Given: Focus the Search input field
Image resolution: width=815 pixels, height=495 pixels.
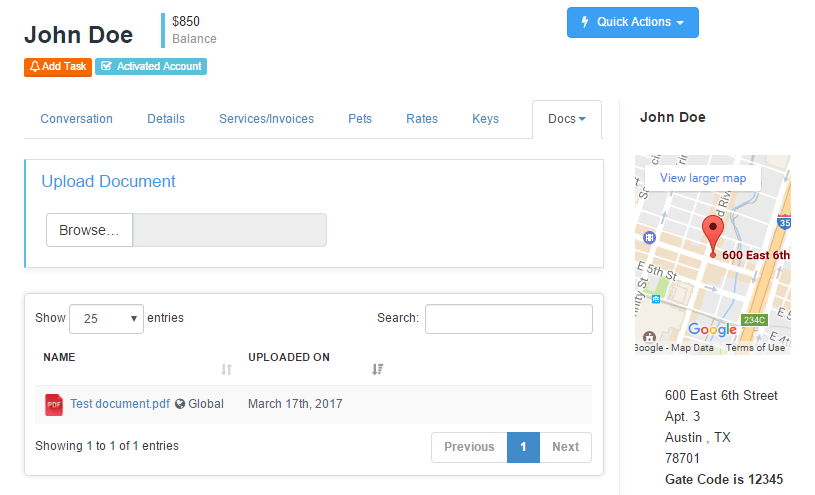Looking at the screenshot, I should point(509,319).
